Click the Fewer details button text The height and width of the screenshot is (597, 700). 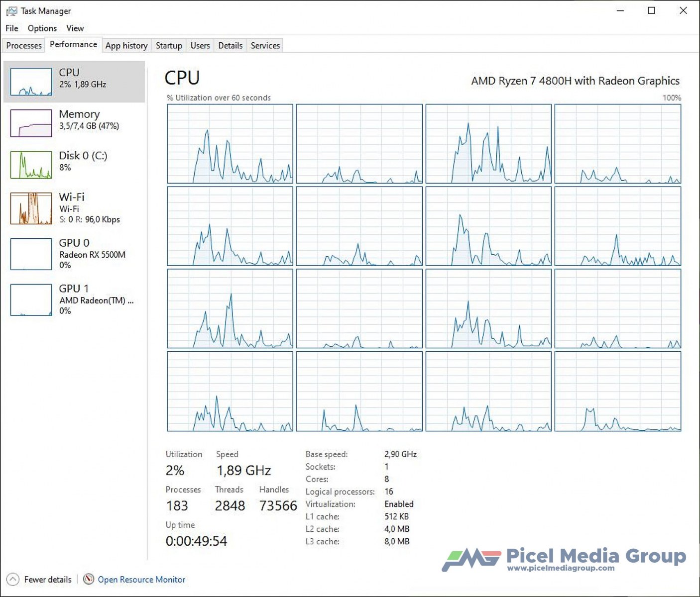tap(48, 580)
